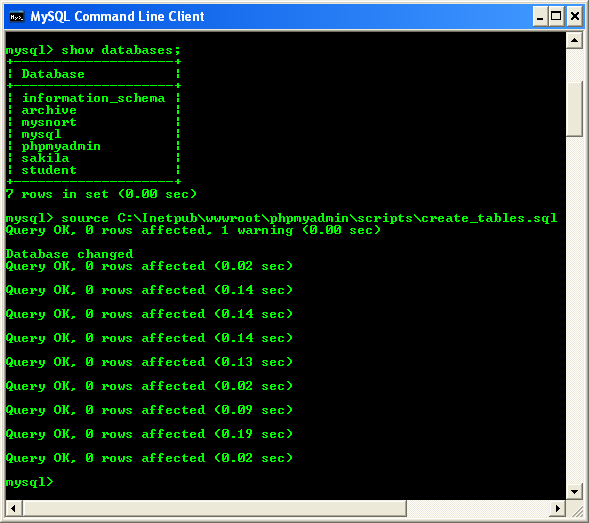This screenshot has width=589, height=523.
Task: Click the 'show databases;' command text
Action: (121, 50)
